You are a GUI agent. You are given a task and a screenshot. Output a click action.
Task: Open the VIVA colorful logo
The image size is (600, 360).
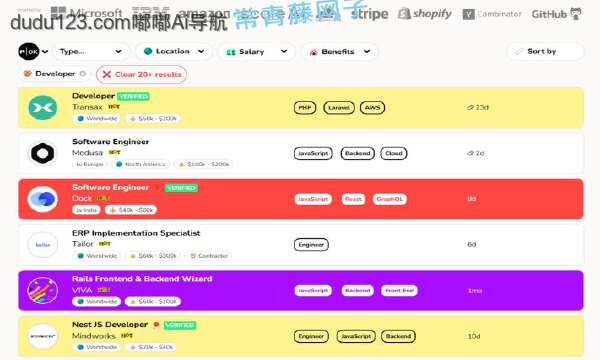pyautogui.click(x=42, y=290)
